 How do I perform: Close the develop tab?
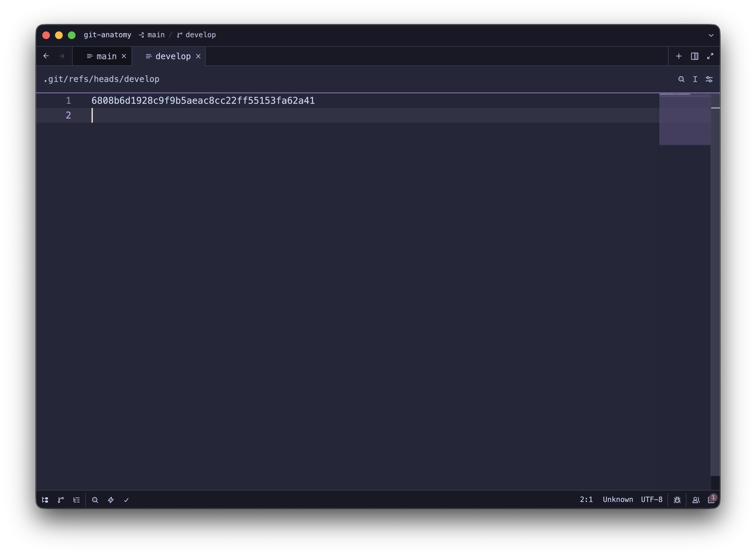(198, 56)
